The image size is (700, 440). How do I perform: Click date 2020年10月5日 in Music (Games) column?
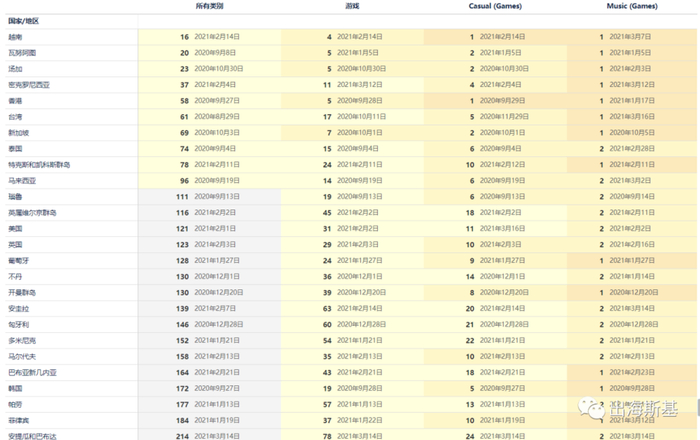[x=632, y=133]
